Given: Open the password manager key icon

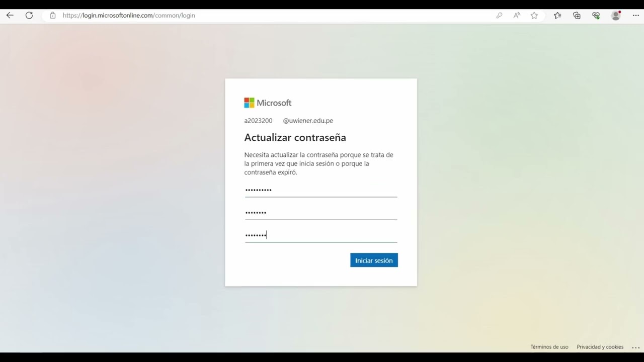Looking at the screenshot, I should [499, 16].
